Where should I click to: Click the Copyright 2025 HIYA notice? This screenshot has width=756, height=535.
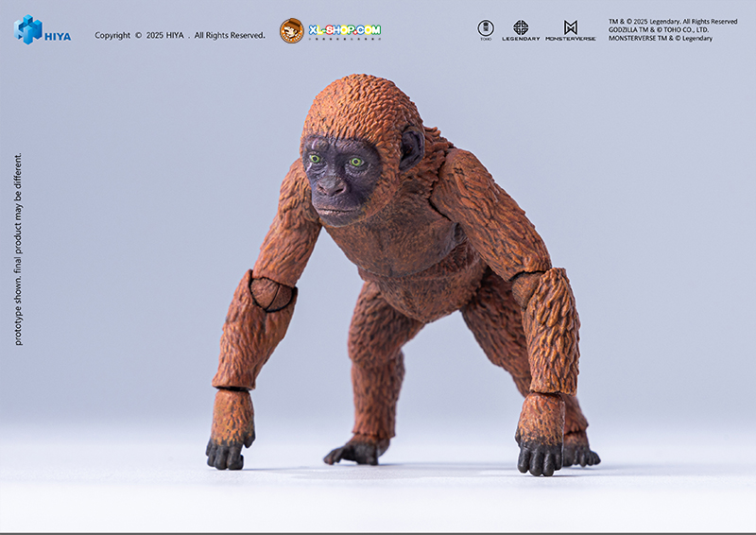click(x=180, y=36)
